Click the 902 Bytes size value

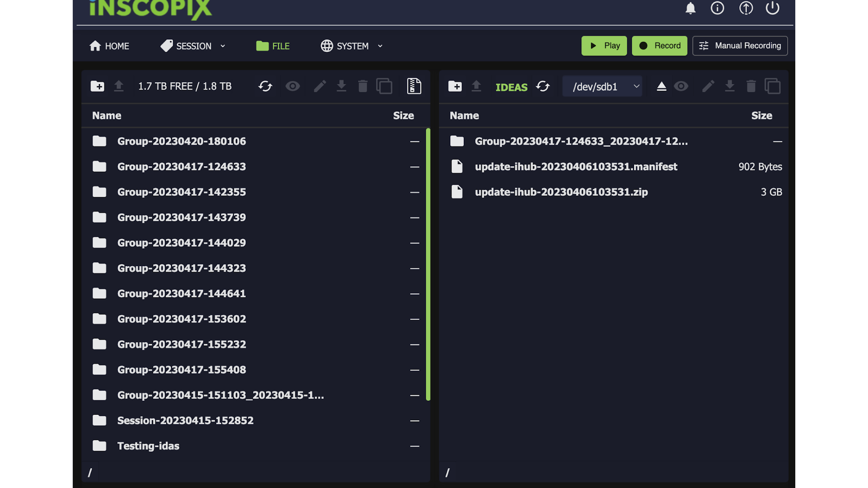[760, 167]
